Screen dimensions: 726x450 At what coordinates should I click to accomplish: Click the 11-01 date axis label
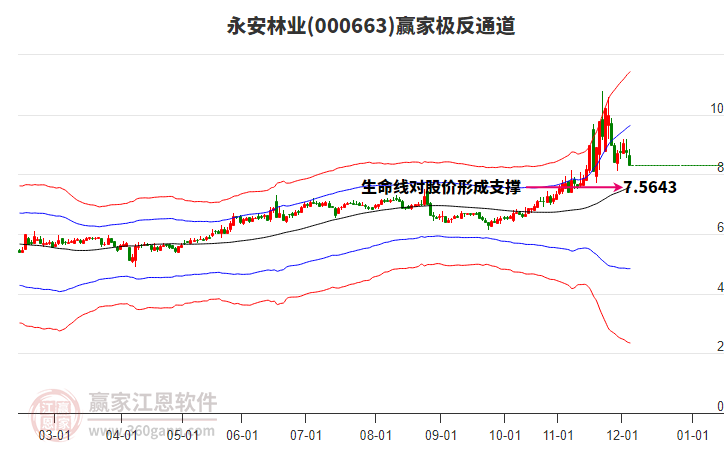tap(558, 435)
